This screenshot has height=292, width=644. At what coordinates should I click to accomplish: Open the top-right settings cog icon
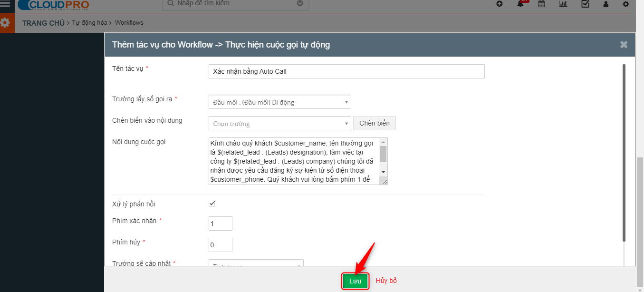pyautogui.click(x=625, y=4)
